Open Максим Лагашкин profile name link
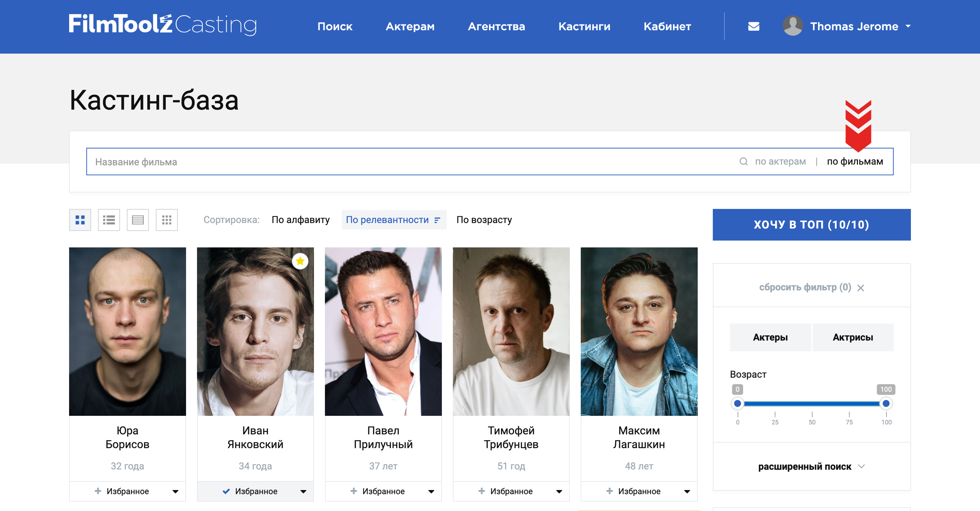This screenshot has height=511, width=980. pyautogui.click(x=639, y=437)
